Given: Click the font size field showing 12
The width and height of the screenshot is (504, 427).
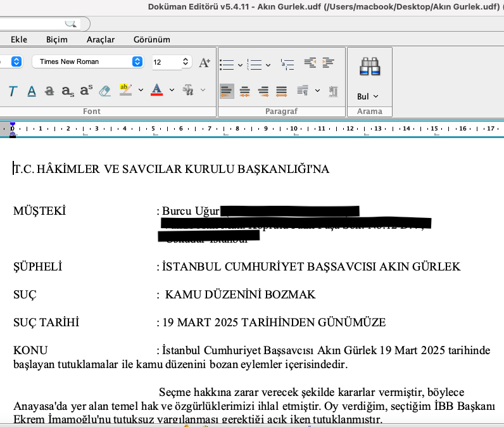Looking at the screenshot, I should [x=167, y=62].
